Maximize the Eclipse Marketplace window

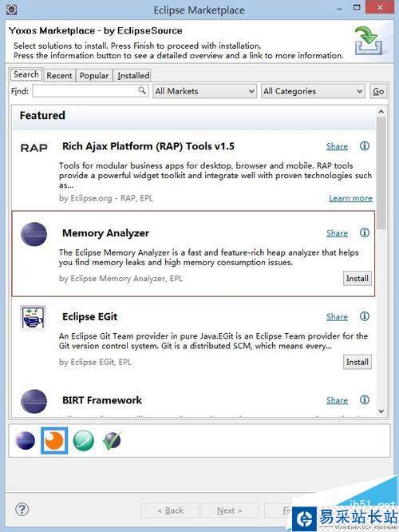pos(357,7)
